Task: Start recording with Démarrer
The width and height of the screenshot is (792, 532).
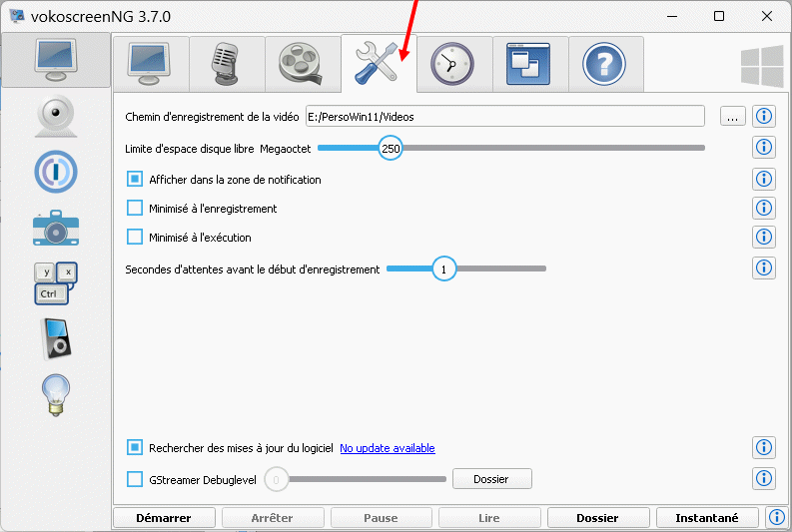Action: coord(164,518)
